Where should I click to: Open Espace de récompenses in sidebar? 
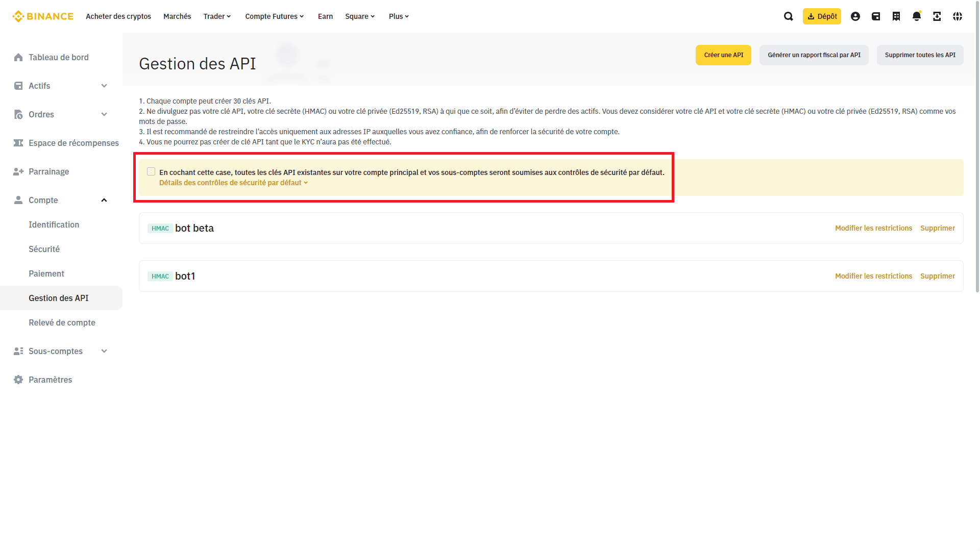click(x=73, y=143)
